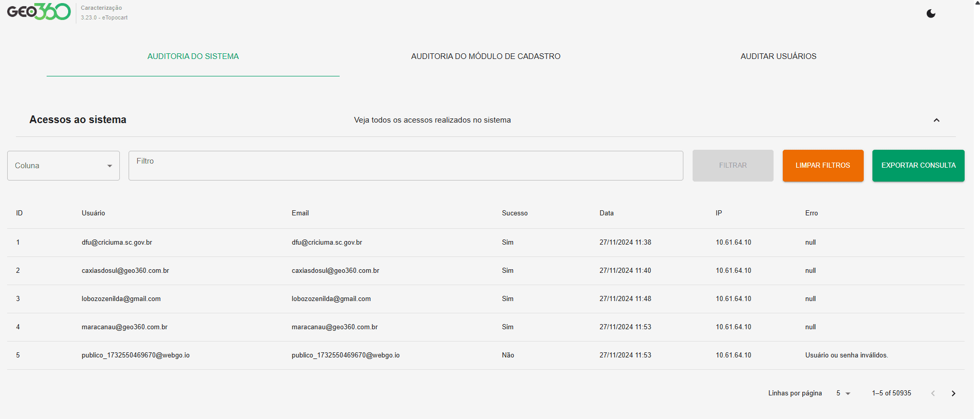Click Veja todos os acessos description text
The image size is (980, 419).
[x=432, y=120]
